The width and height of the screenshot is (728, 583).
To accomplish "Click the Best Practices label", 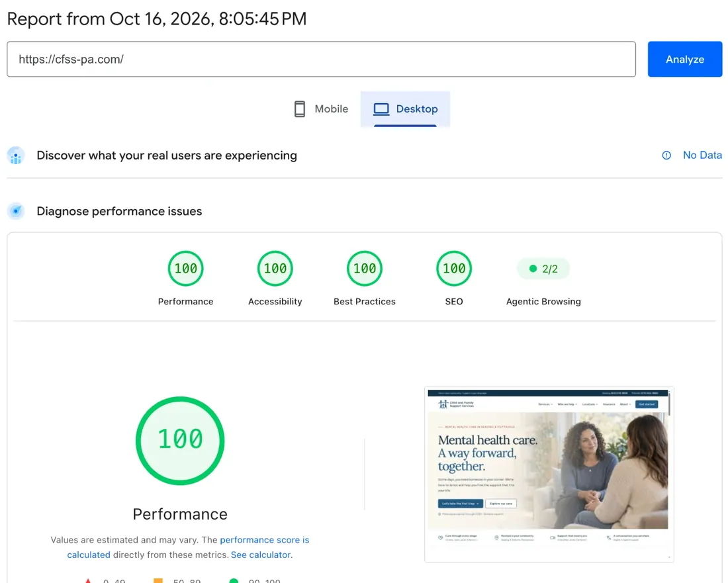I will [x=365, y=301].
